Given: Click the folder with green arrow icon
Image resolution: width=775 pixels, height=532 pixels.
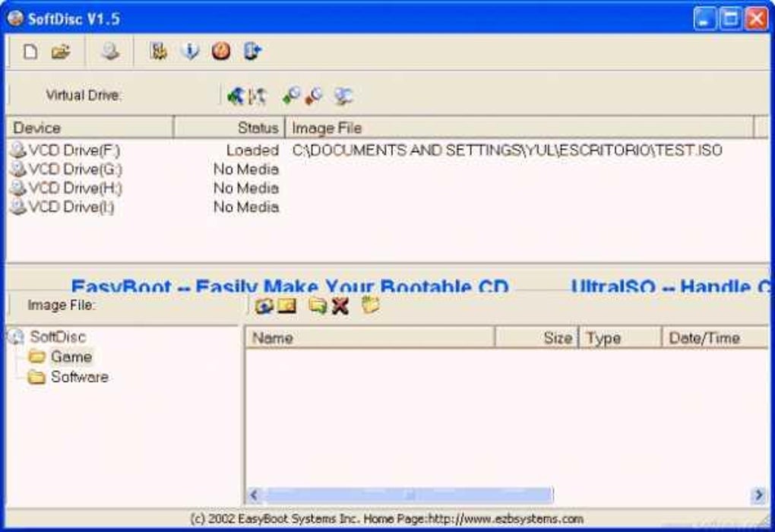Looking at the screenshot, I should pyautogui.click(x=318, y=306).
